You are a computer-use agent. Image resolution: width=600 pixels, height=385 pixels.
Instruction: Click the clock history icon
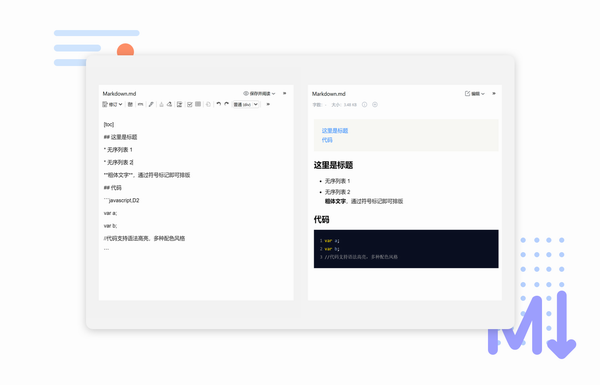(x=208, y=104)
